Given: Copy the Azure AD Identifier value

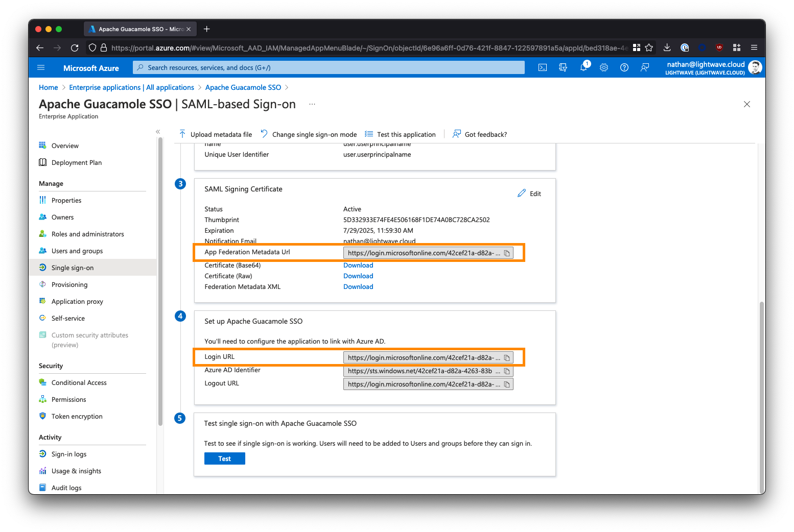Looking at the screenshot, I should pos(507,371).
